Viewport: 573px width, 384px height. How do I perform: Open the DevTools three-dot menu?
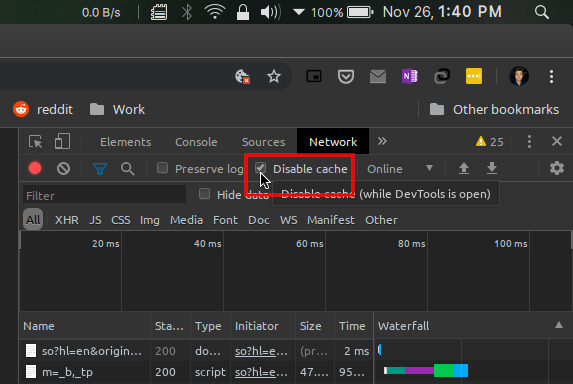click(x=529, y=141)
